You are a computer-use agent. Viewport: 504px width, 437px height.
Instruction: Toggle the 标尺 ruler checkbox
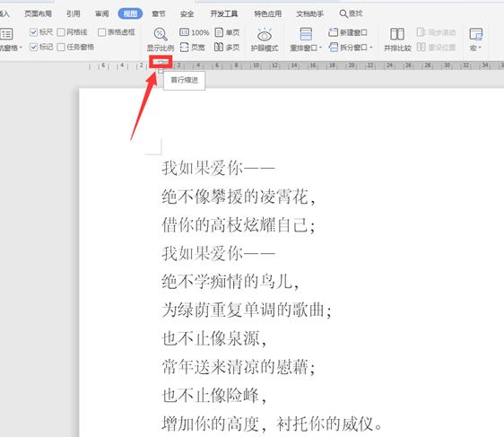[33, 32]
